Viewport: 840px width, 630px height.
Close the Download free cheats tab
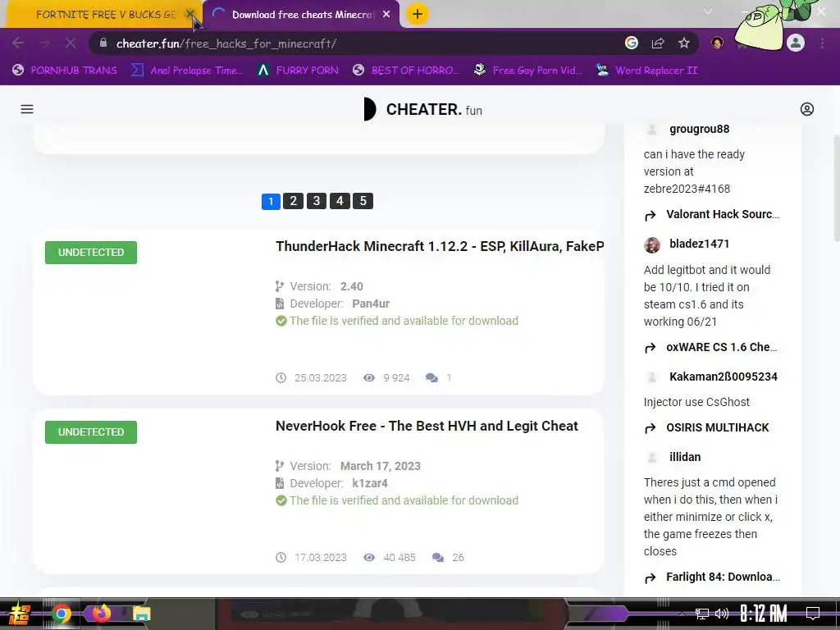click(386, 15)
